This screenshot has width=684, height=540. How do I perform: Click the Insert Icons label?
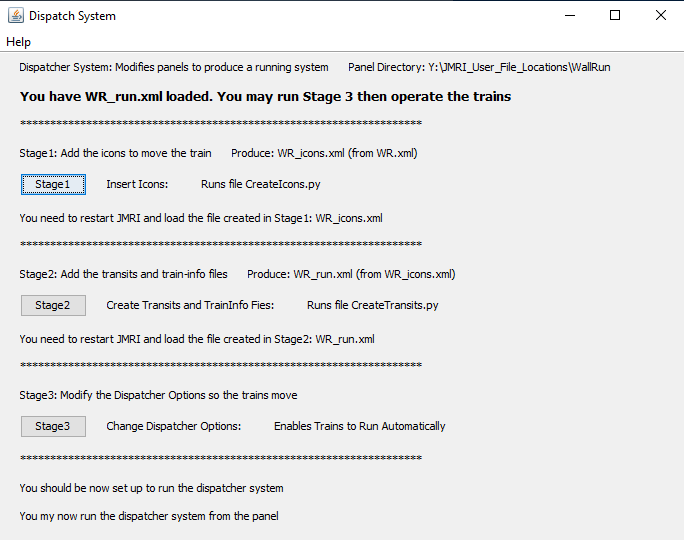(x=137, y=184)
